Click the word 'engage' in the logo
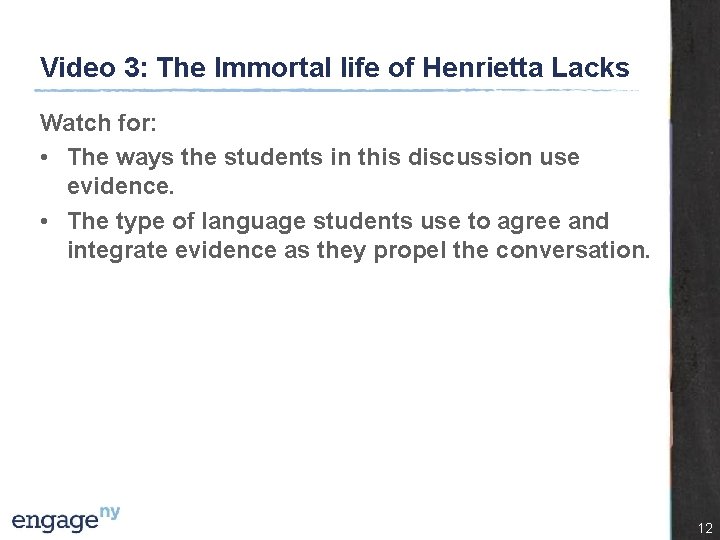 pos(55,520)
